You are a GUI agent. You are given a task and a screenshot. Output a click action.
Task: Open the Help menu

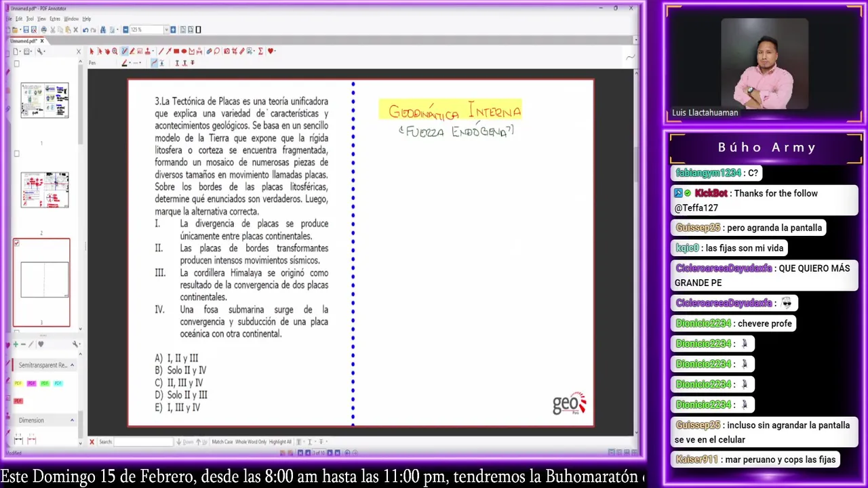pyautogui.click(x=87, y=19)
